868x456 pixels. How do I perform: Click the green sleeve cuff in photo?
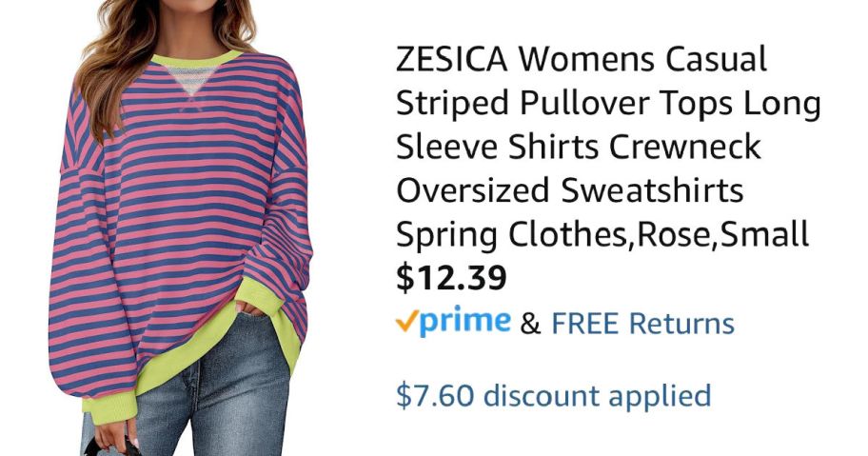[109, 408]
